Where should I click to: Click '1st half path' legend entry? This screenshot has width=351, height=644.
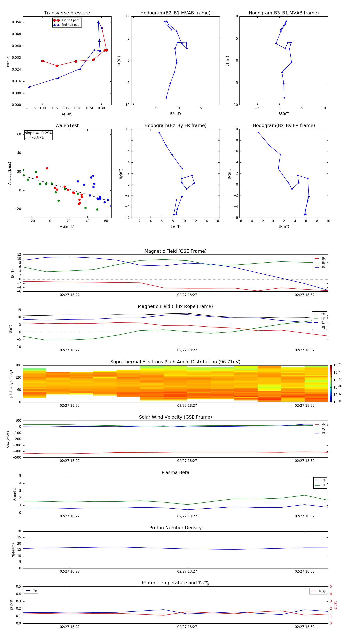pos(66,20)
